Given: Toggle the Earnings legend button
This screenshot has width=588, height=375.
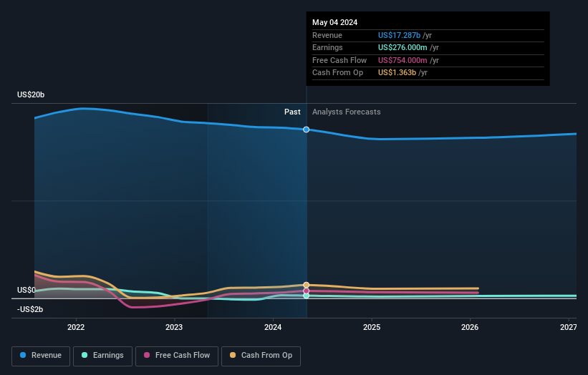Looking at the screenshot, I should coord(102,356).
